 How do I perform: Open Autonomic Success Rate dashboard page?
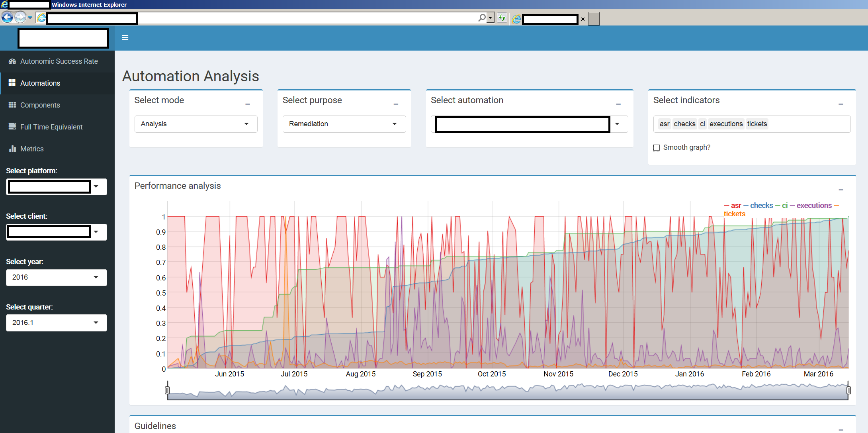pos(59,61)
